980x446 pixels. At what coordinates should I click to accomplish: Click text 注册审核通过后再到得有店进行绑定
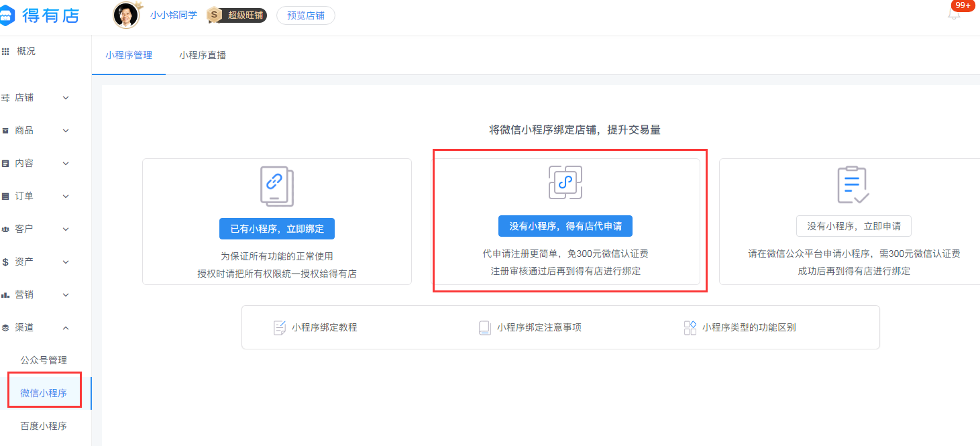point(565,271)
